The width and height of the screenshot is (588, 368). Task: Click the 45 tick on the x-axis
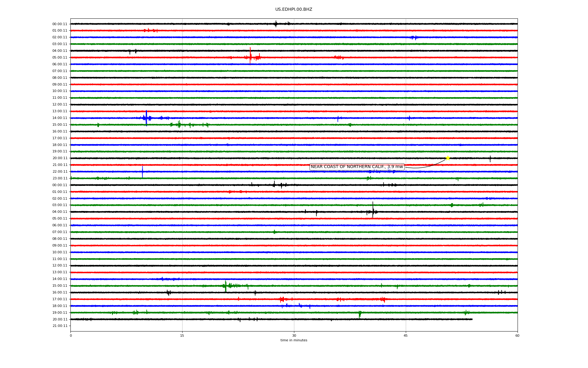[x=406, y=335]
